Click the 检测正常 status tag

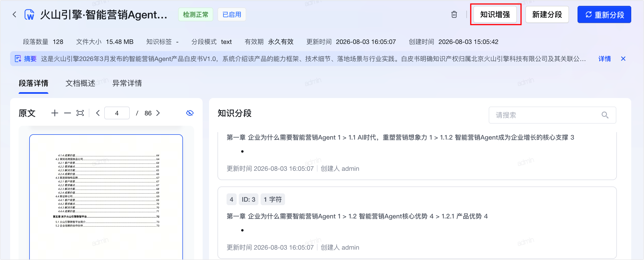(196, 14)
